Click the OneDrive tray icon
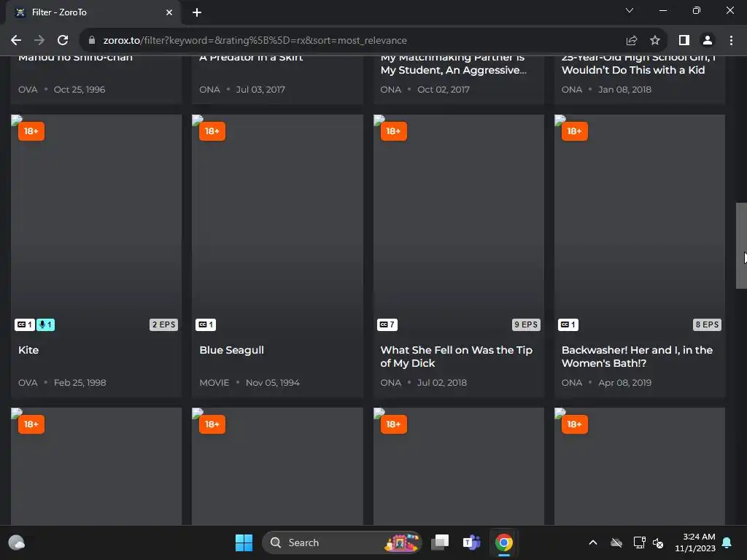 click(616, 542)
